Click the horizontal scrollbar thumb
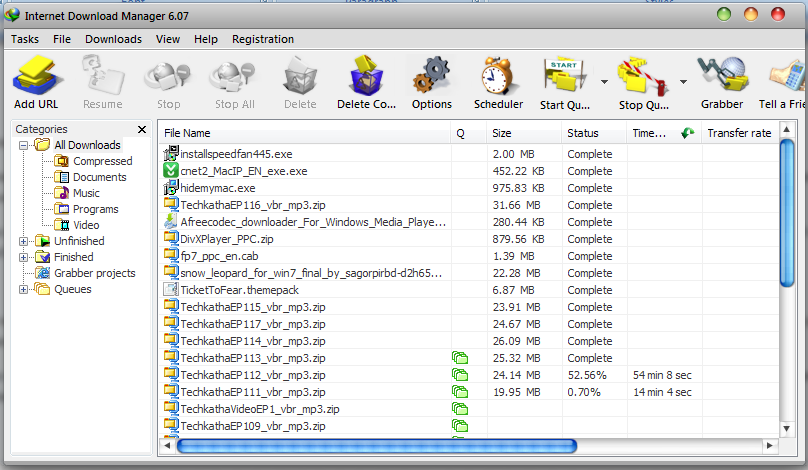 point(377,446)
